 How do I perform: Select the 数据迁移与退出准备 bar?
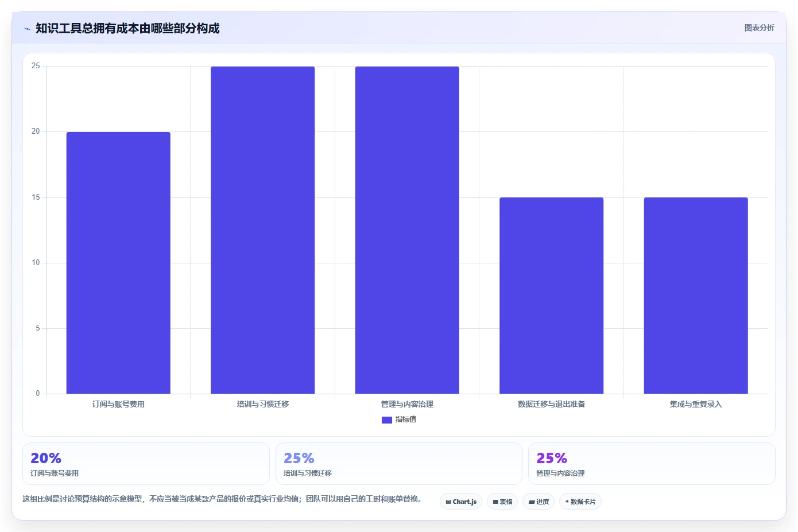click(x=551, y=296)
